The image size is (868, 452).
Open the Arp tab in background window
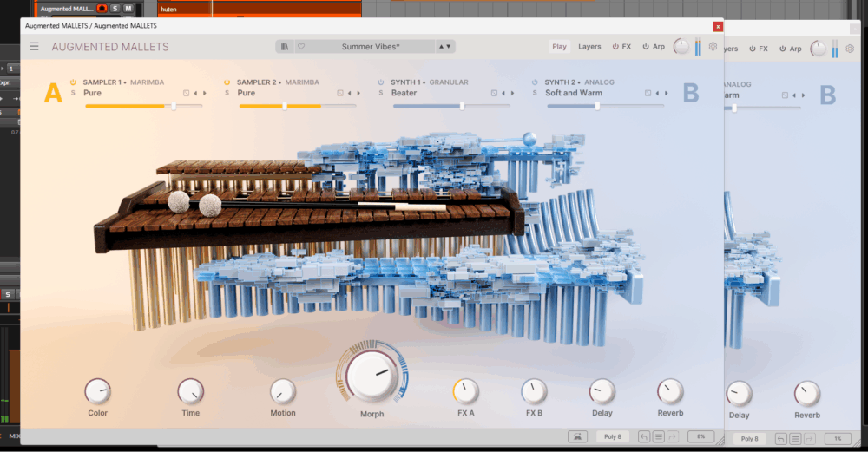790,49
